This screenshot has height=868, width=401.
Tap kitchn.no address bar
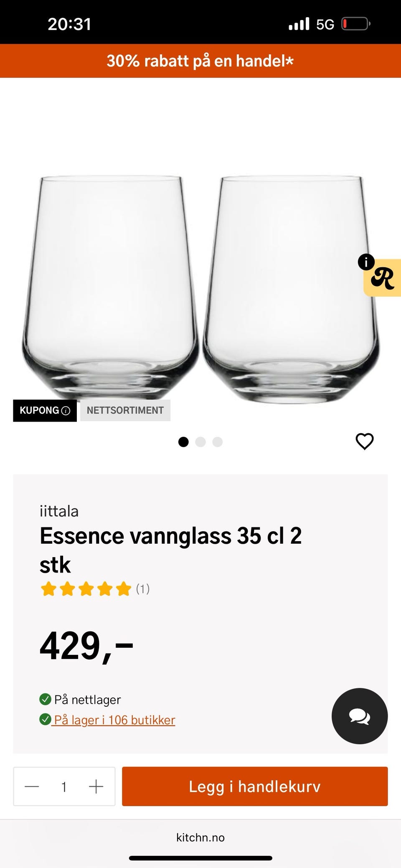200,837
